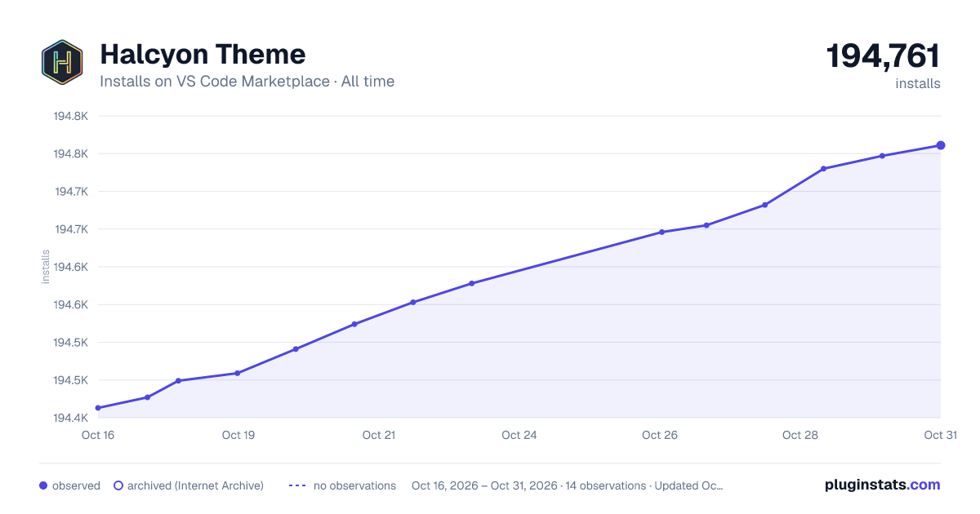Select the data point above Oct 19

(x=238, y=373)
